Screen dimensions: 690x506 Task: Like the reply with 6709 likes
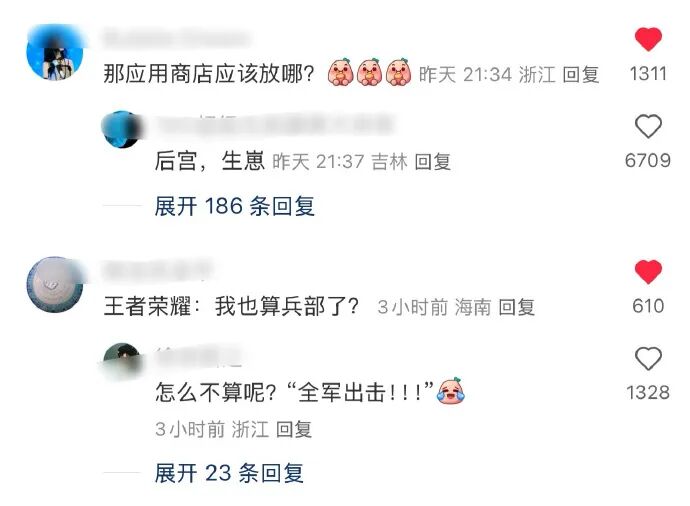648,126
